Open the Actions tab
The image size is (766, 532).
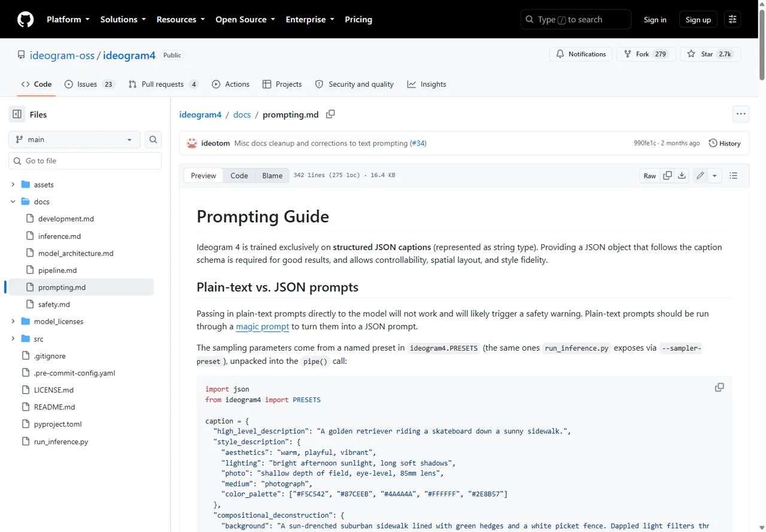[230, 84]
